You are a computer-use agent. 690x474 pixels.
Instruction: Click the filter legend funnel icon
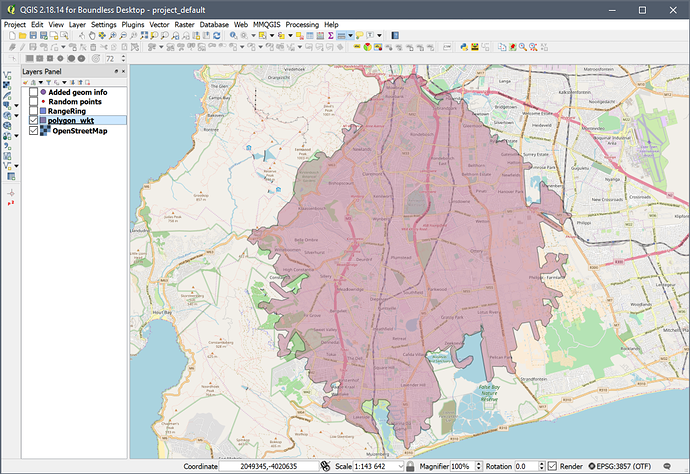click(x=48, y=82)
